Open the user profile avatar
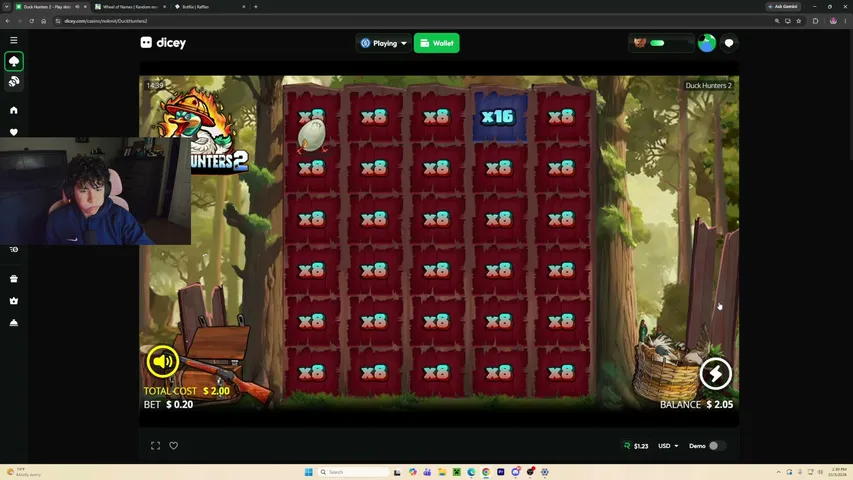 (x=707, y=43)
